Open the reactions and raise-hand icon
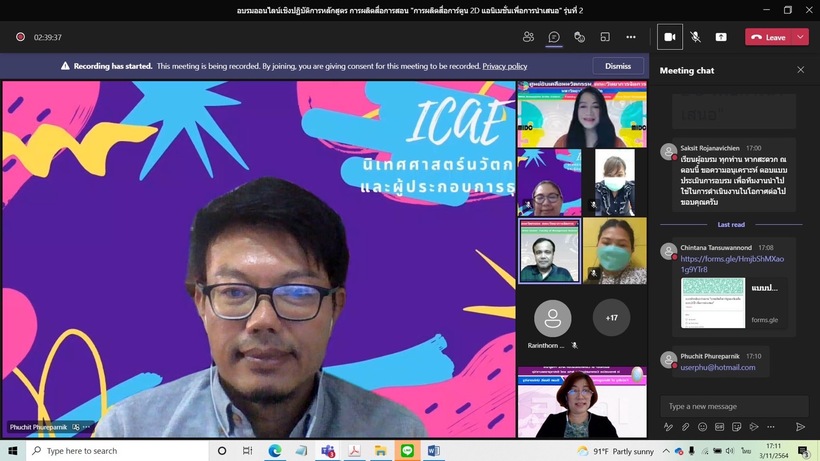The image size is (820, 461). point(579,37)
